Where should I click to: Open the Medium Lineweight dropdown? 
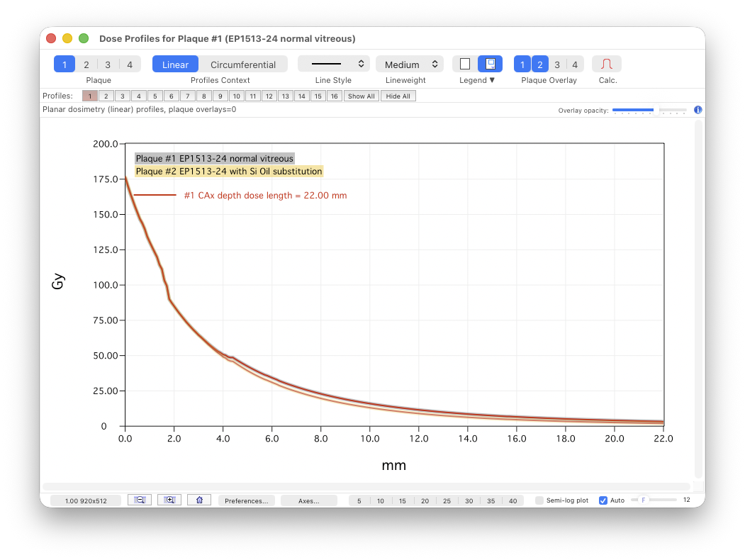click(x=410, y=65)
